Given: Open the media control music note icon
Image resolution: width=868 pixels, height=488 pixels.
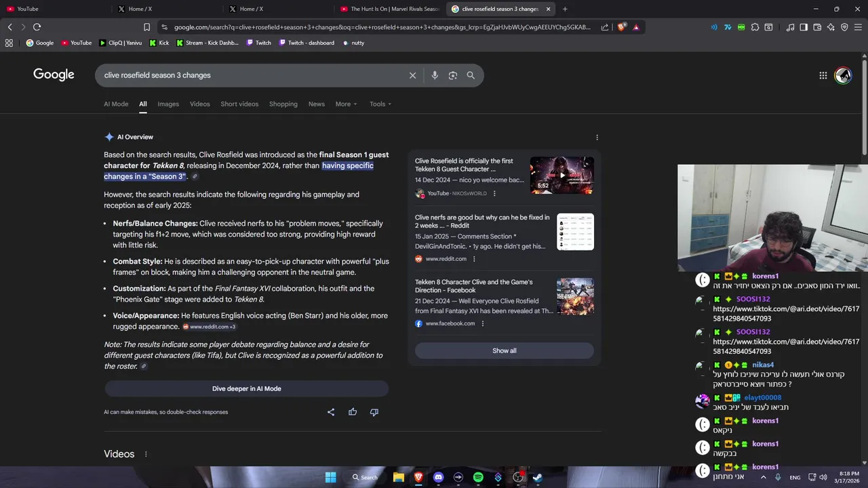Looking at the screenshot, I should coord(790,27).
